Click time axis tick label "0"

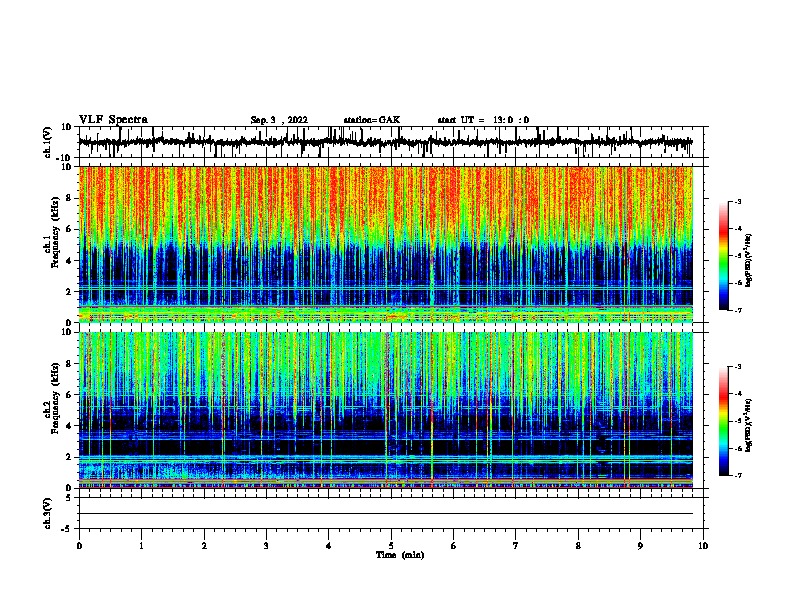coord(79,546)
